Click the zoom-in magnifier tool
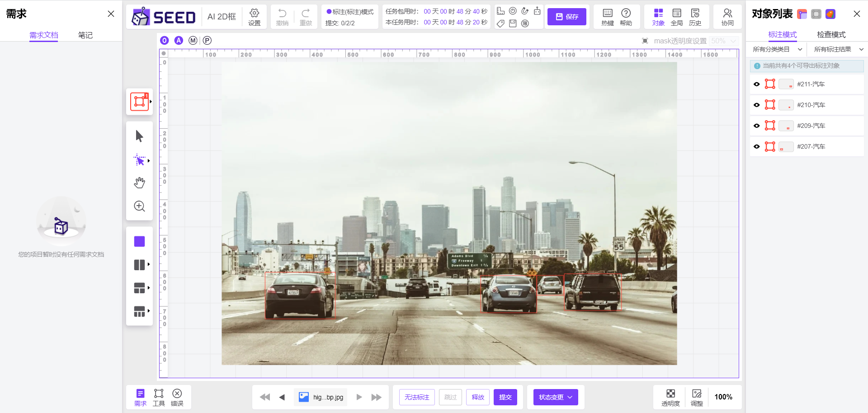The height and width of the screenshot is (413, 868). point(139,206)
